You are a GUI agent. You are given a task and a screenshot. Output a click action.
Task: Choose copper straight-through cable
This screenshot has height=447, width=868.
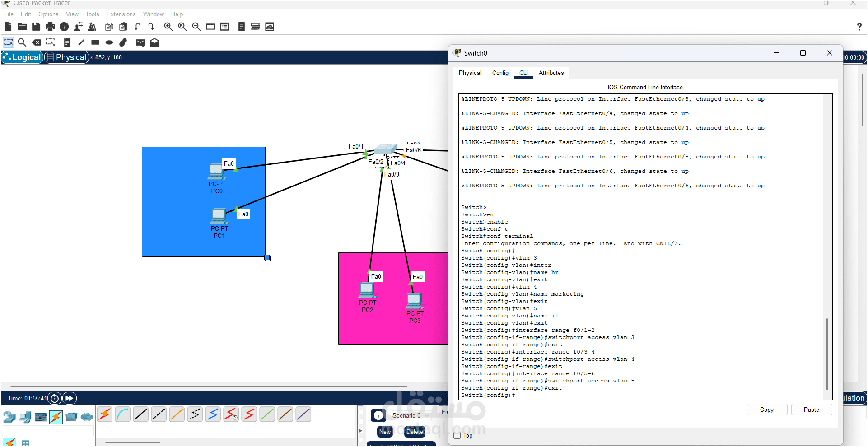point(141,414)
